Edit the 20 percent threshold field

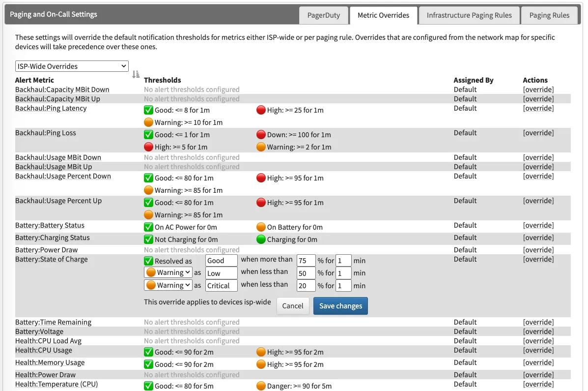306,285
